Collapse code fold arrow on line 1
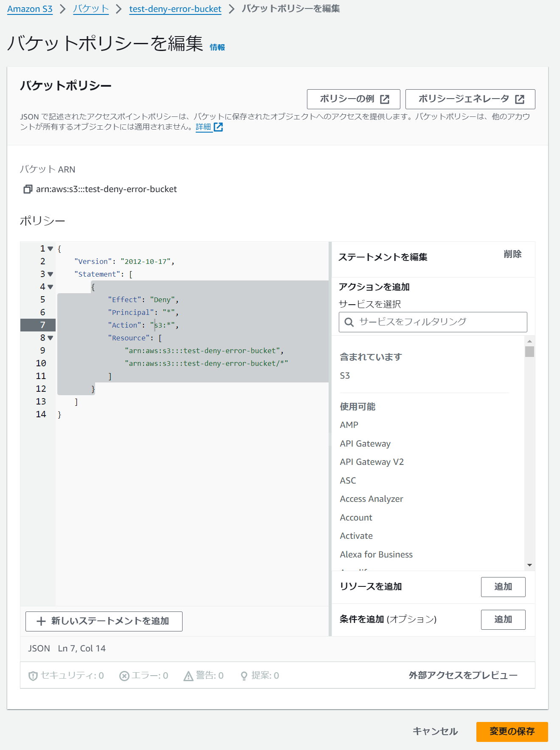Image resolution: width=560 pixels, height=750 pixels. [x=51, y=249]
